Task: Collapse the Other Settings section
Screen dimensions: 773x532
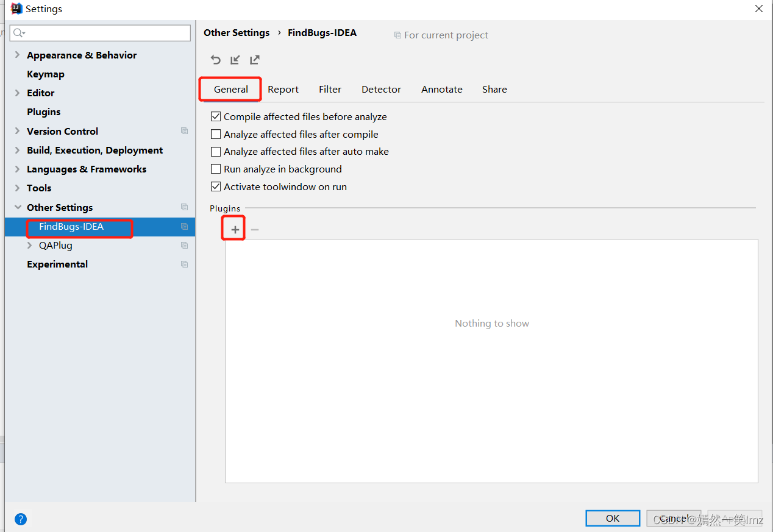Action: 17,207
